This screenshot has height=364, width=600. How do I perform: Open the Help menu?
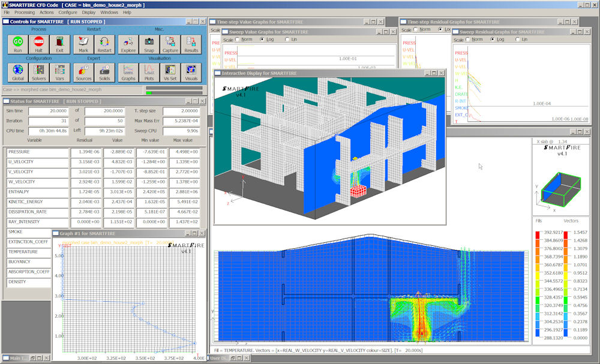tap(127, 12)
